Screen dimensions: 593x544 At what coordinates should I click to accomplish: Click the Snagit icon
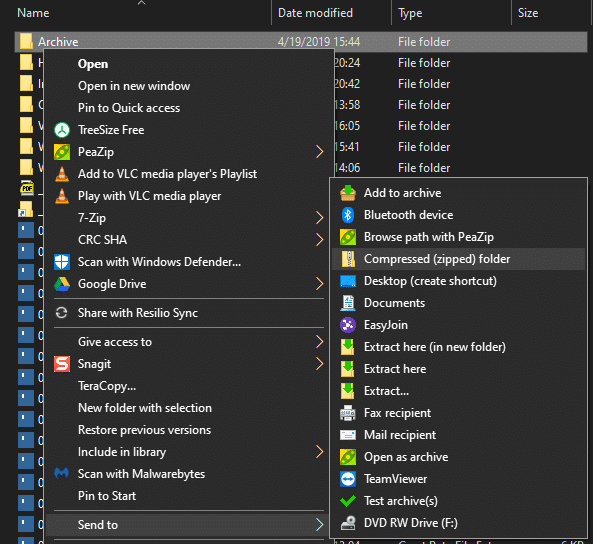pyautogui.click(x=62, y=364)
